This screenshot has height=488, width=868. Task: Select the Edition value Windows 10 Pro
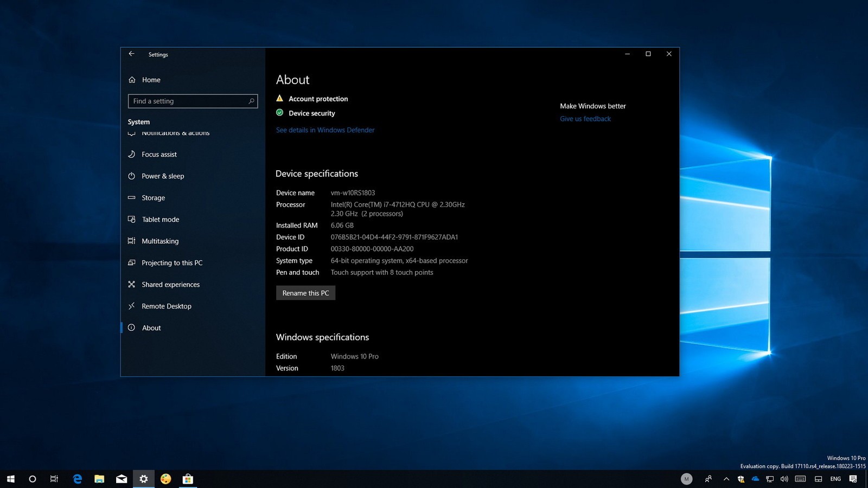tap(355, 356)
